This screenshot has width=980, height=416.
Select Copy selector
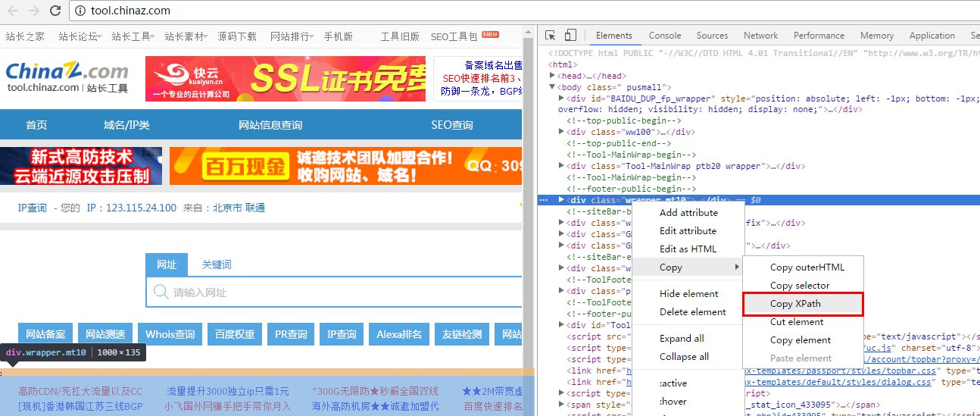tap(803, 286)
